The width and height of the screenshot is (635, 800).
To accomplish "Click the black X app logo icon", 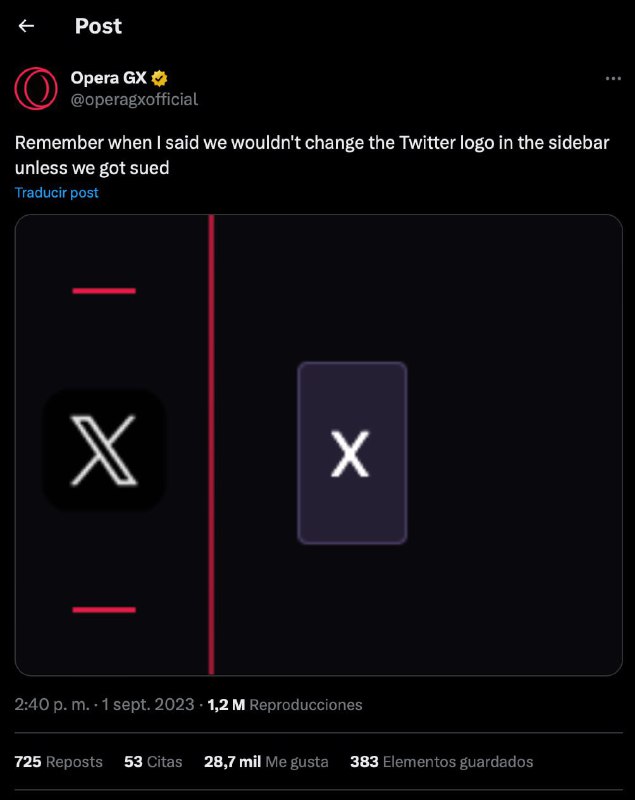I will coord(104,449).
